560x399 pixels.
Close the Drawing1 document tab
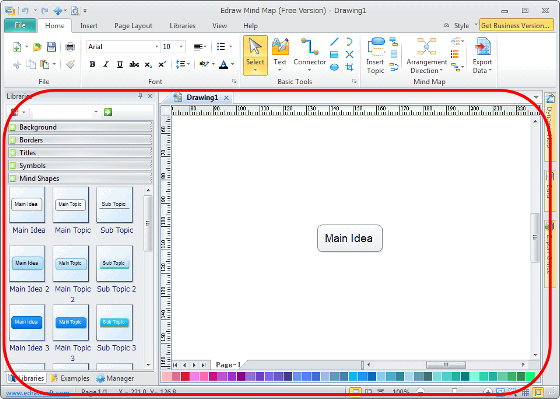[226, 98]
